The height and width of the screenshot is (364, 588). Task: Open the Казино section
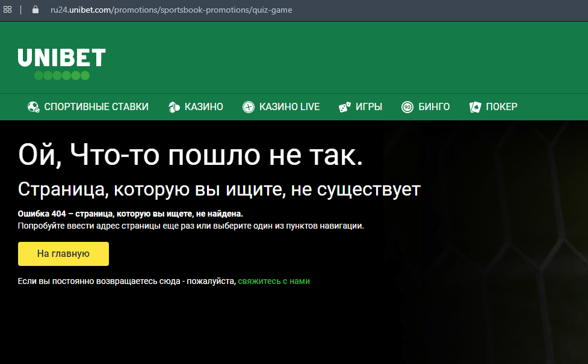(196, 107)
